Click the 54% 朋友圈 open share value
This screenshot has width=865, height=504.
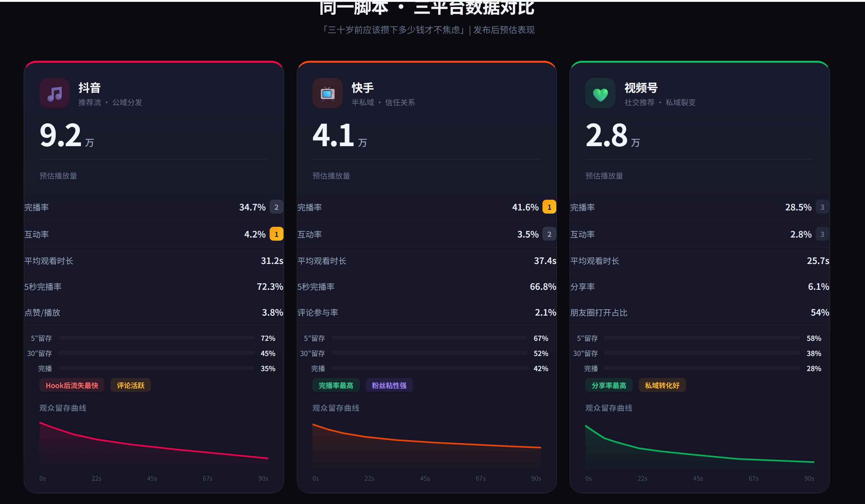click(x=820, y=312)
